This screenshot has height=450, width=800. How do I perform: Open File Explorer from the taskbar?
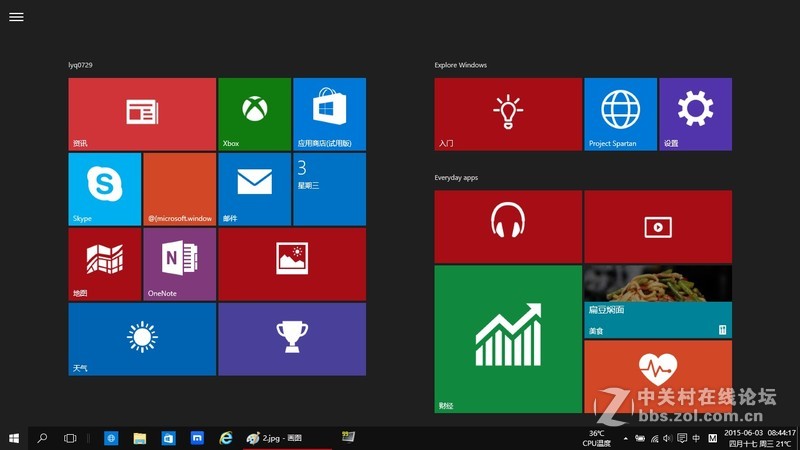(x=140, y=438)
